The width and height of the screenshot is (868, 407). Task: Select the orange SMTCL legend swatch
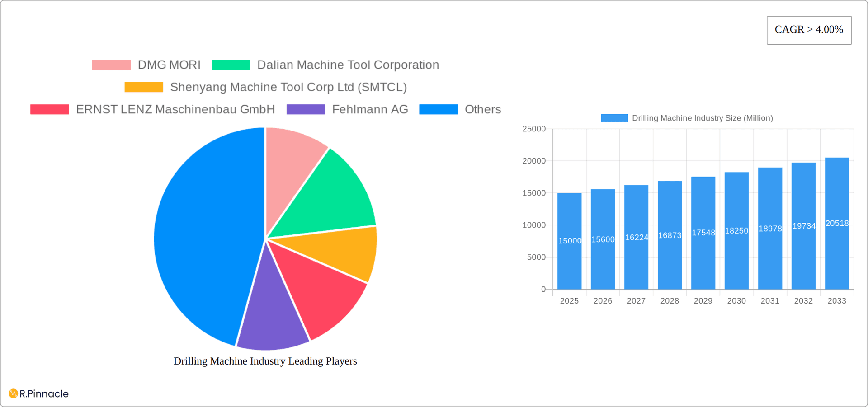coord(143,87)
